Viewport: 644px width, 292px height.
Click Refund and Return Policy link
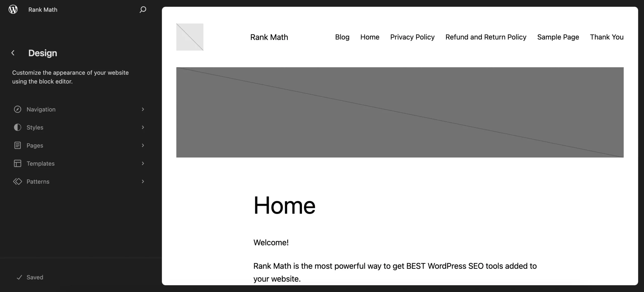(x=486, y=37)
